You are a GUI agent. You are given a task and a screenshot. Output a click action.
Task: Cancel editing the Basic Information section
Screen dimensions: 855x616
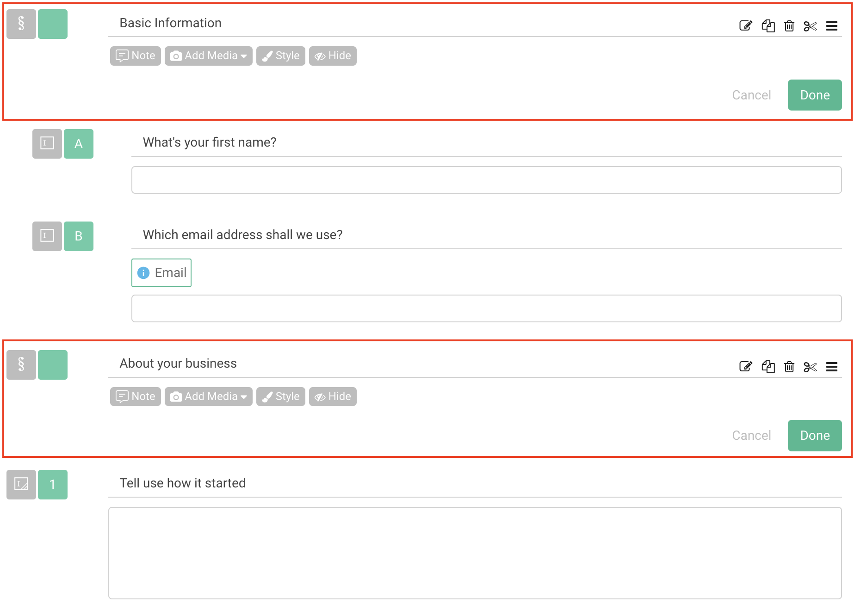coord(751,95)
